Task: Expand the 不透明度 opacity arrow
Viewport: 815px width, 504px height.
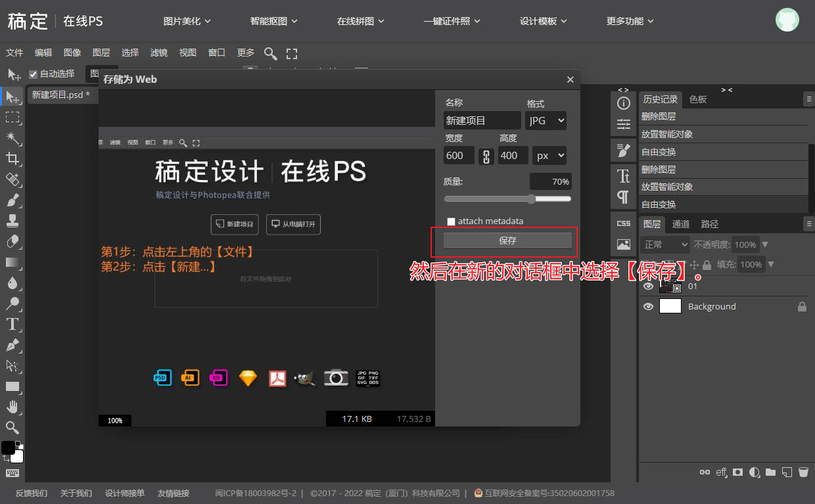Action: (764, 244)
